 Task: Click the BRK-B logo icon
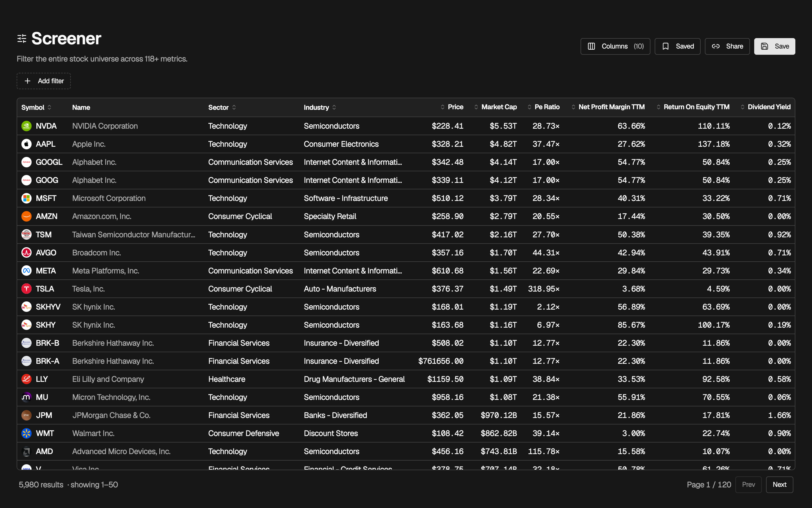pyautogui.click(x=27, y=343)
